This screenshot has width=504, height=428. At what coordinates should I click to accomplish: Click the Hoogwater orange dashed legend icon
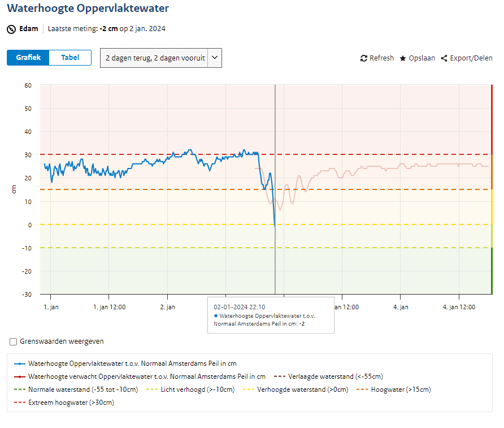coord(362,390)
